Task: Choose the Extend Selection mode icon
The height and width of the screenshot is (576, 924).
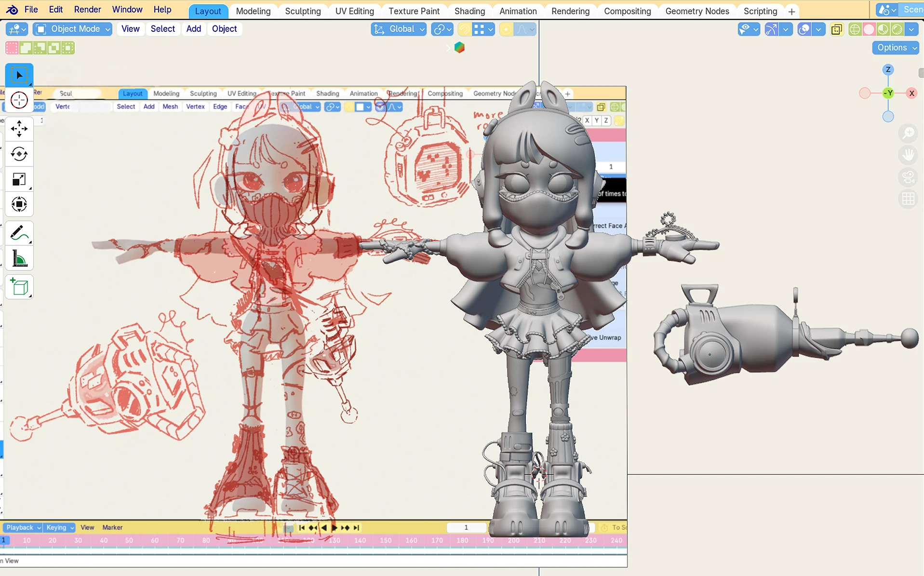Action: pos(26,48)
